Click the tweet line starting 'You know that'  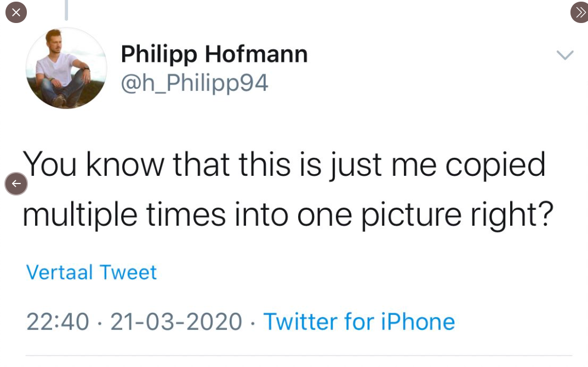(x=284, y=165)
